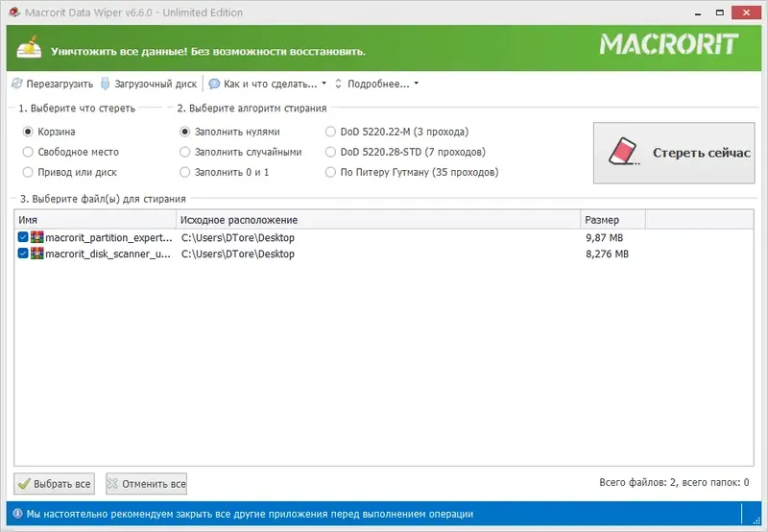Click the Загрузочный диск USB icon
Image resolution: width=768 pixels, height=532 pixels.
[x=105, y=84]
